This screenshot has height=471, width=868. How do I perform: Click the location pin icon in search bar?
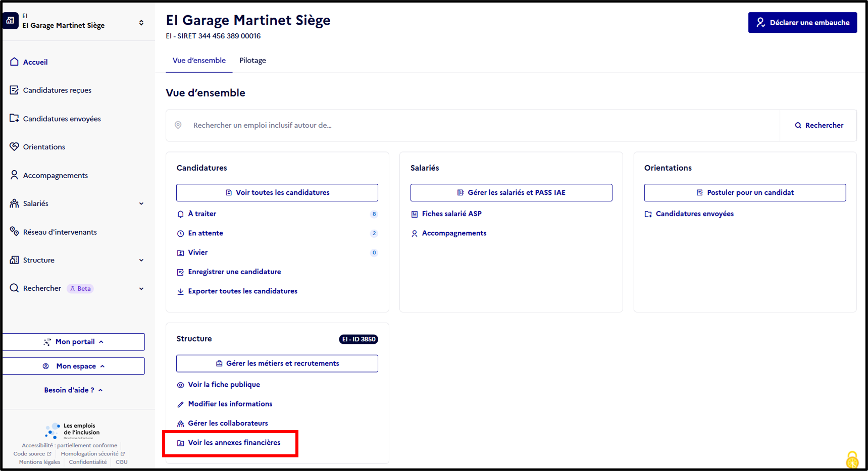[x=178, y=125]
